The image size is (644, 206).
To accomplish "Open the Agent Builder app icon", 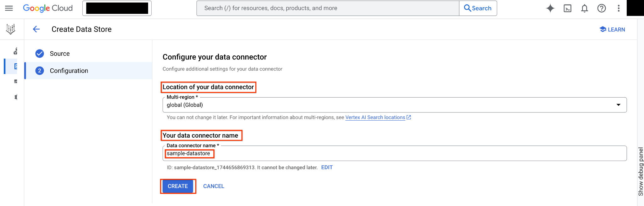I will pos(10,29).
